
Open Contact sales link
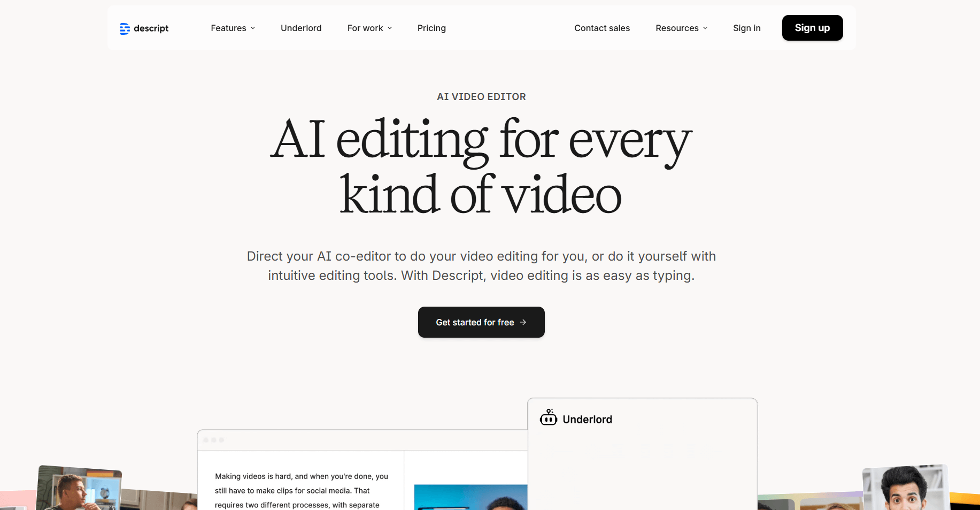[x=602, y=28]
